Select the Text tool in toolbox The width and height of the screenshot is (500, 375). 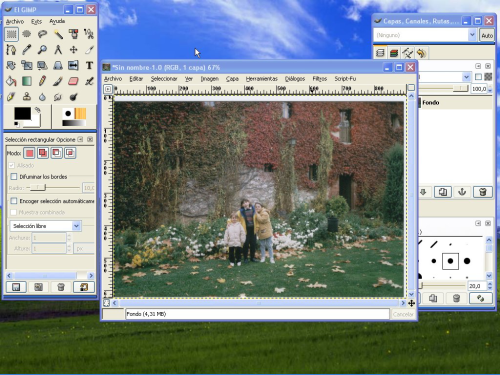89,65
